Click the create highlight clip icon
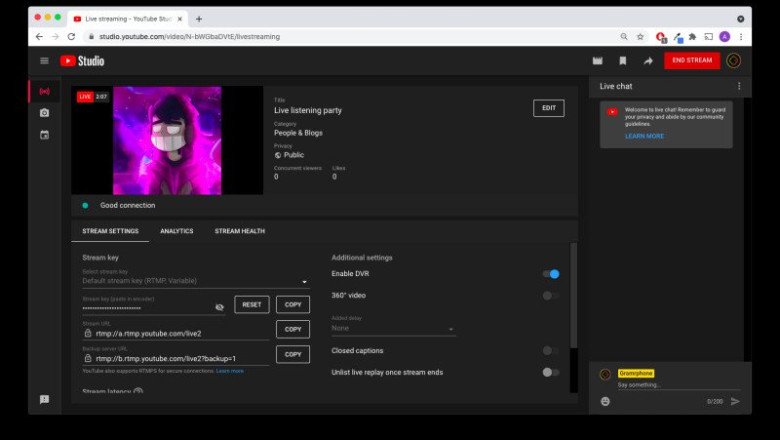780x440 pixels. [598, 61]
